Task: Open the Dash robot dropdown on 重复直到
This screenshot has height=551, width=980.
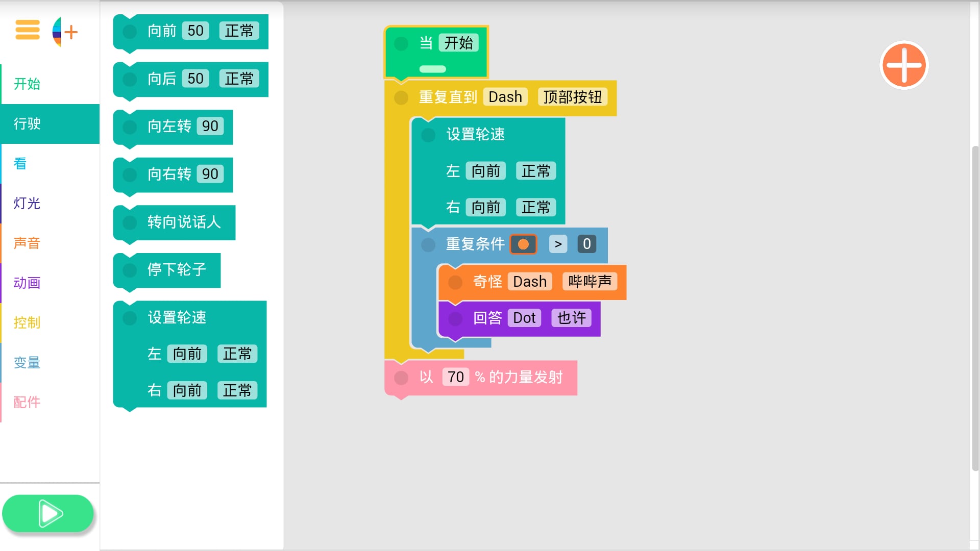Action: (x=505, y=97)
